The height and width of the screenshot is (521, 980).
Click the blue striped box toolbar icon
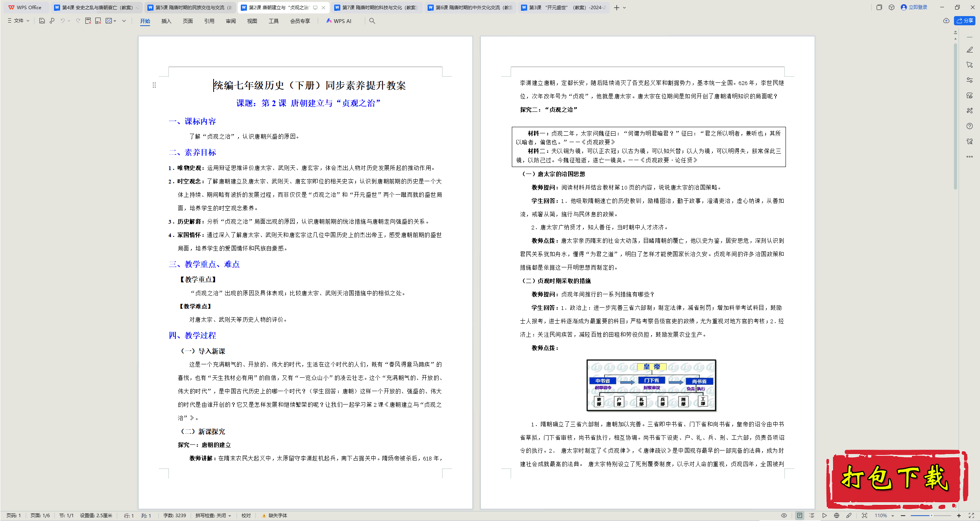[x=109, y=21]
